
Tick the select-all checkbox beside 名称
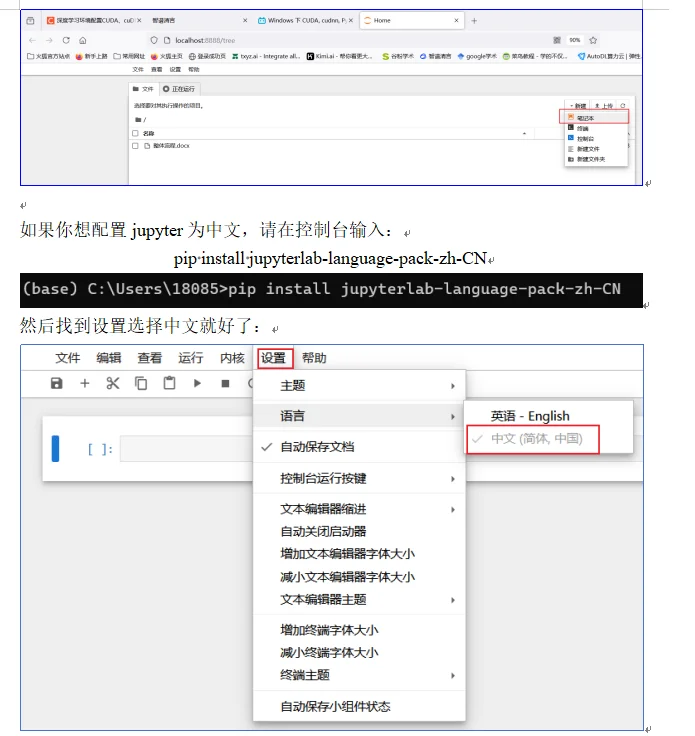point(135,133)
